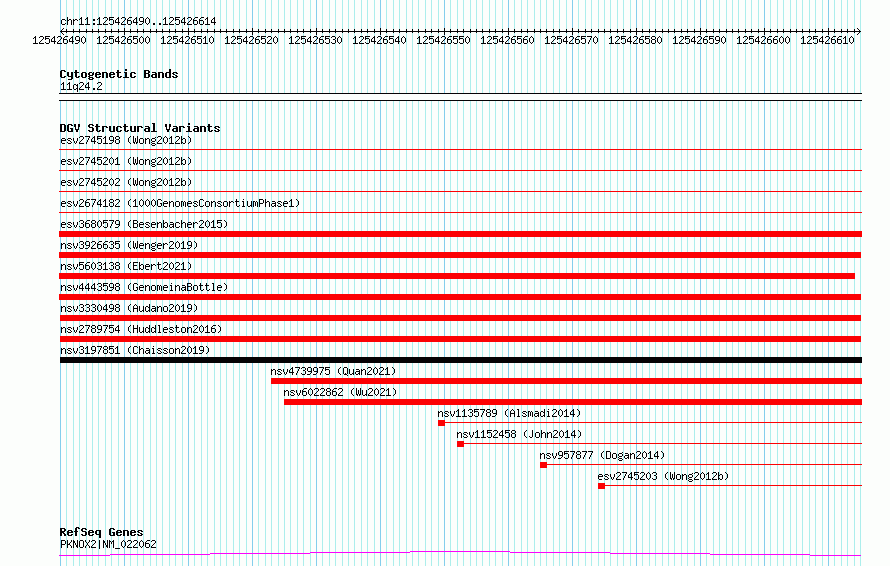Click the thick red bar under nsv5603138 (Ebert2021)

457,276
